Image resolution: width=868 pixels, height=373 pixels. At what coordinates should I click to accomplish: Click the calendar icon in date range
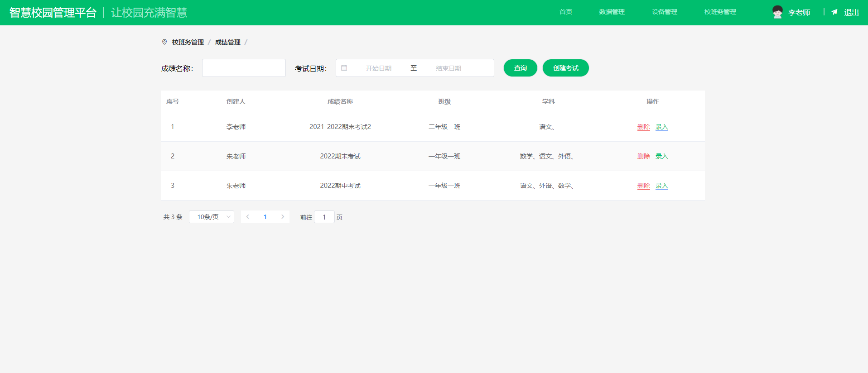344,68
